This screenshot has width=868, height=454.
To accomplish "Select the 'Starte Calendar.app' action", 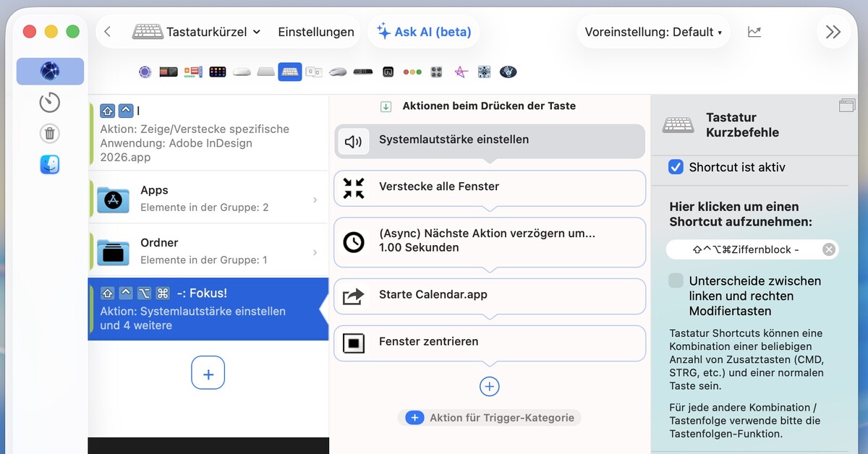I will tap(490, 296).
